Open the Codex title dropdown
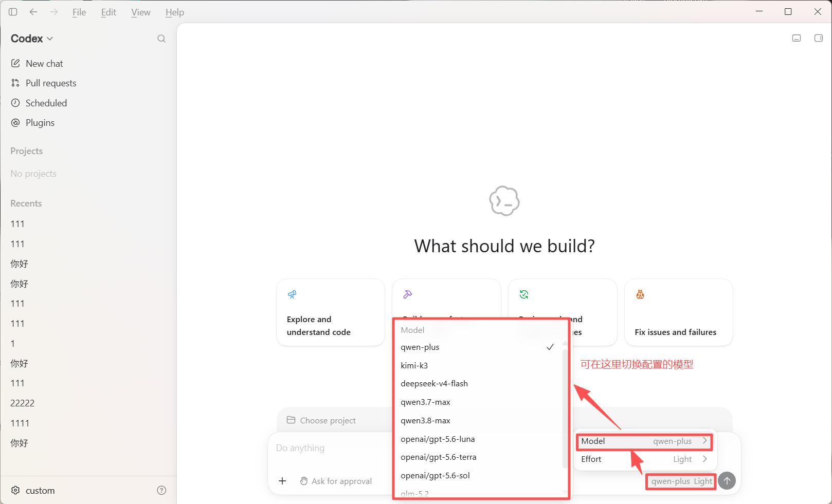832x504 pixels. click(x=32, y=39)
